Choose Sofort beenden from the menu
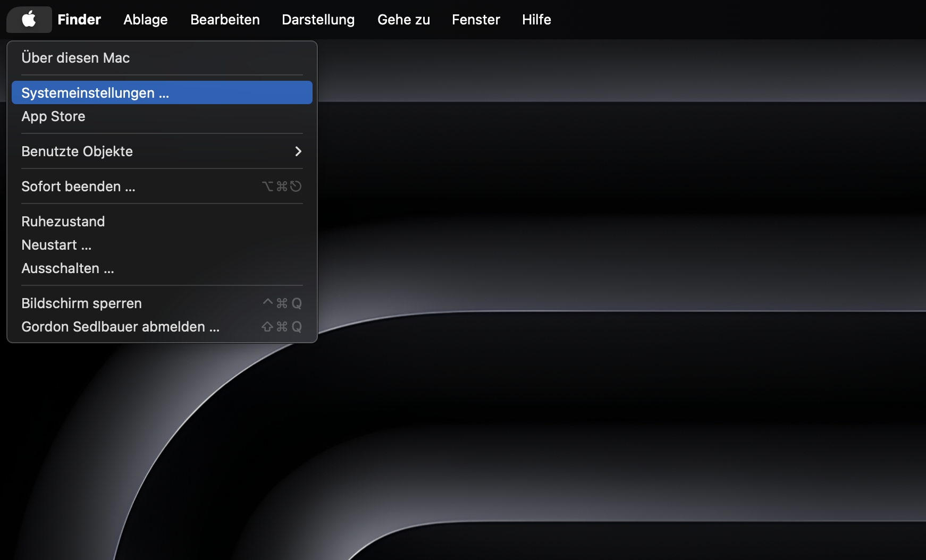The width and height of the screenshot is (926, 560). [x=78, y=186]
